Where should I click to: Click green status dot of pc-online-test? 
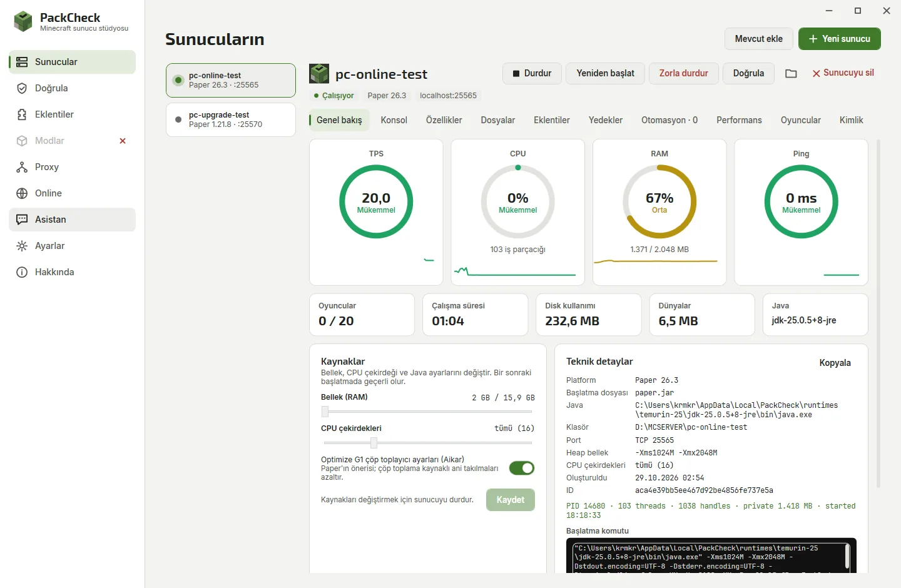click(x=178, y=80)
